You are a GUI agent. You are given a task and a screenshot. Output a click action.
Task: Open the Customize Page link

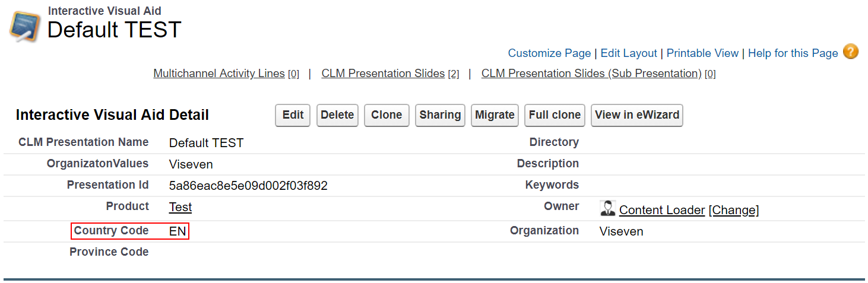click(549, 53)
